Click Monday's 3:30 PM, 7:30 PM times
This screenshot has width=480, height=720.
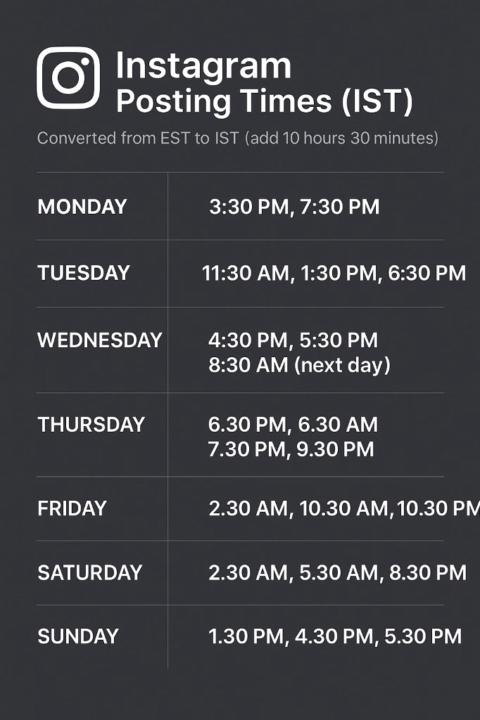click(294, 207)
